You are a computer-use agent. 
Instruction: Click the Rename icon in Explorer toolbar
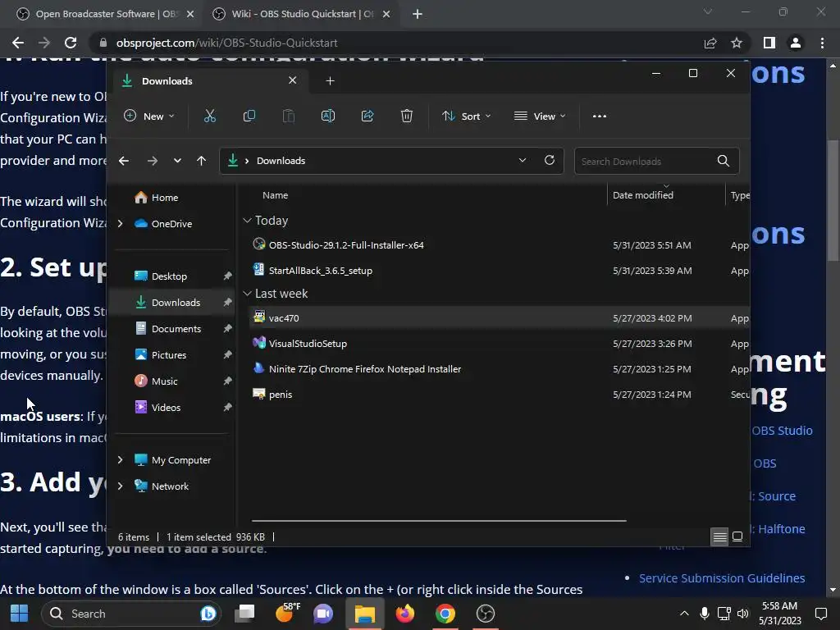pyautogui.click(x=328, y=116)
